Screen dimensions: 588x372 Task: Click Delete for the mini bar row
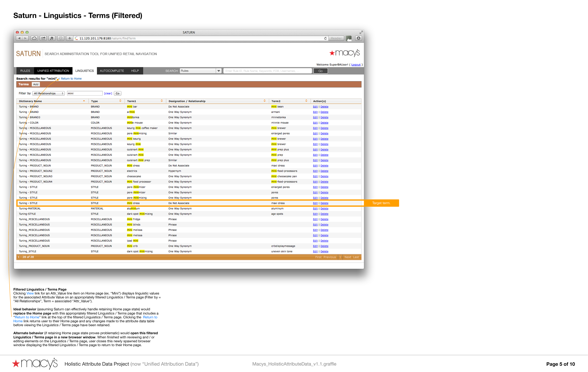[x=324, y=107]
